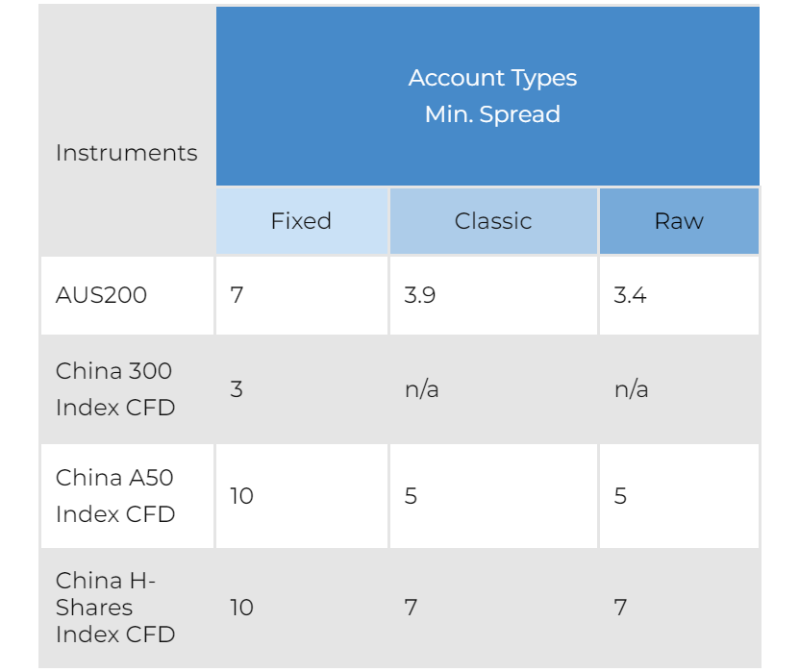Screen dimensions: 799x672
Task: Click the AUS200 Raw spread 3.4
Action: pyautogui.click(x=630, y=295)
